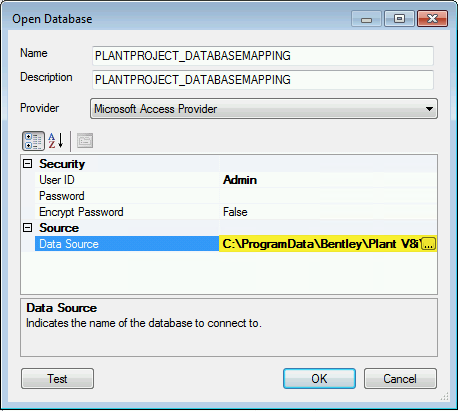Confirm with the OK button
The width and height of the screenshot is (458, 411).
point(319,379)
